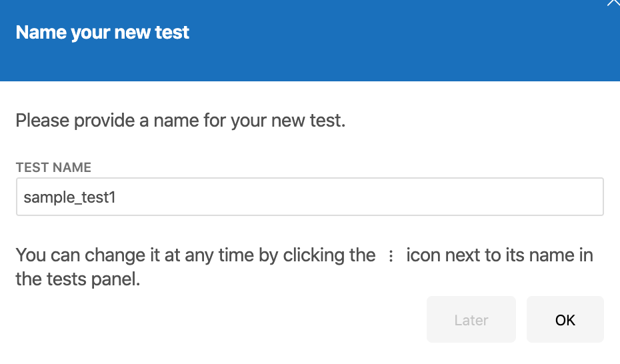620x364 pixels.
Task: Click the Please provide a name instruction text
Action: point(180,121)
